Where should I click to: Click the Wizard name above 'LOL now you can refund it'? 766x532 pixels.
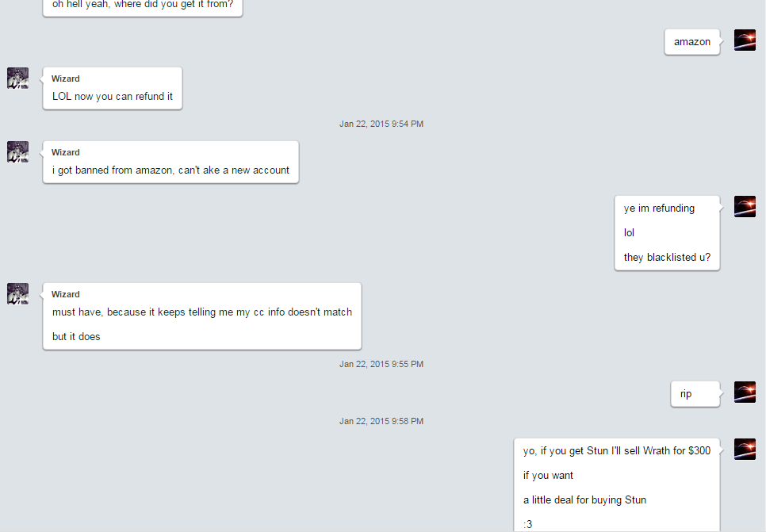click(x=66, y=78)
